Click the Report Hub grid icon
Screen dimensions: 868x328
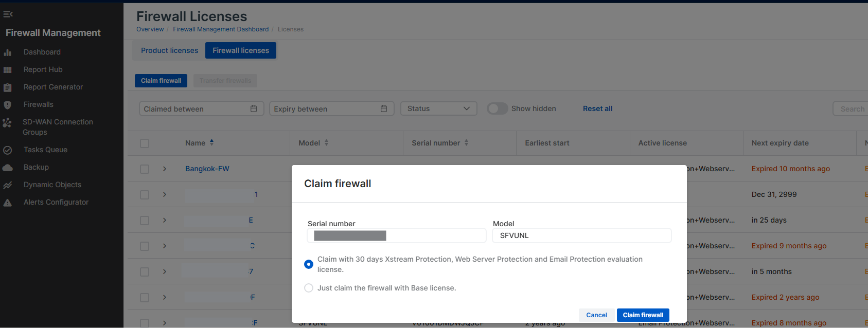8,70
